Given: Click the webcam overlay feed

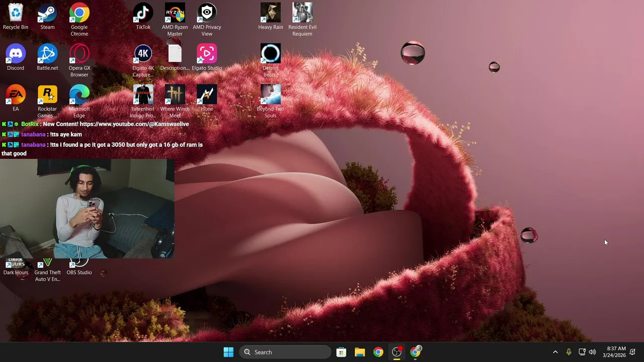Looking at the screenshot, I should (x=87, y=209).
